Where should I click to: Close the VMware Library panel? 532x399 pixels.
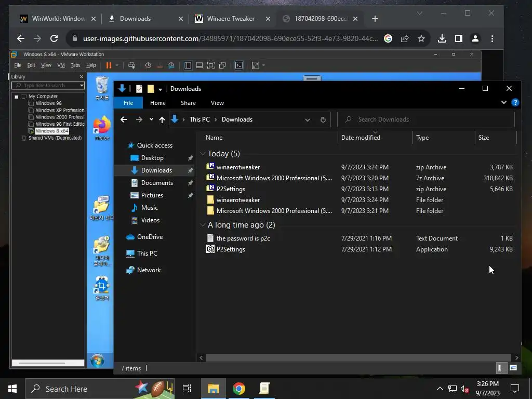click(82, 77)
